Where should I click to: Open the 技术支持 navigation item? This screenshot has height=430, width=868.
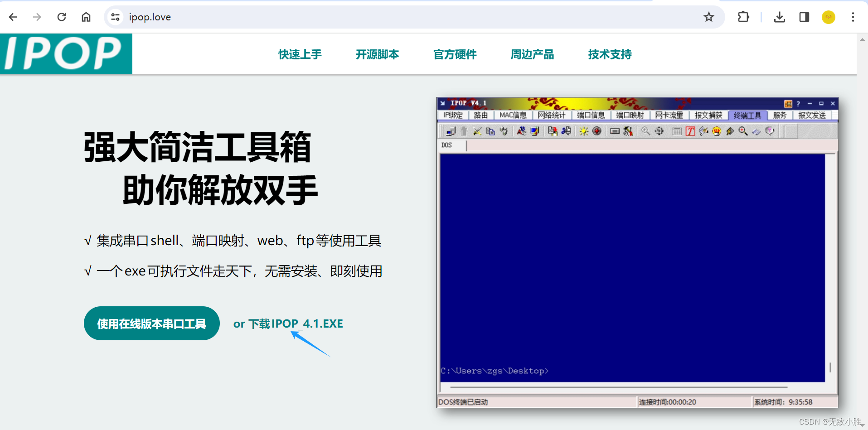tap(610, 54)
